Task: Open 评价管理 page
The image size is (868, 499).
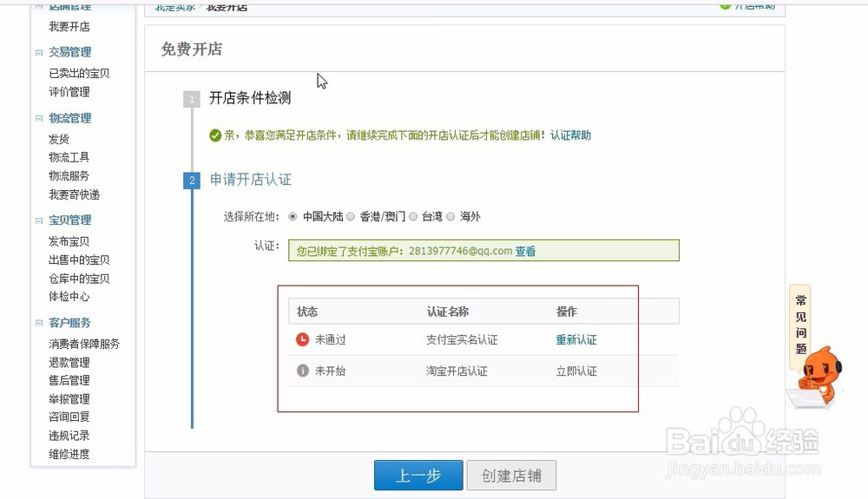Action: pyautogui.click(x=69, y=92)
